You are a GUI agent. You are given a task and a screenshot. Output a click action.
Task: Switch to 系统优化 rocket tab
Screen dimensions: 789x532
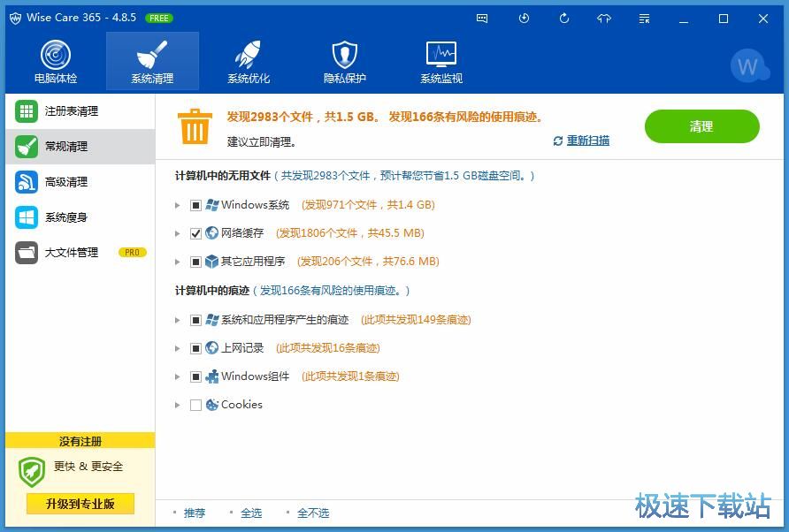click(249, 62)
